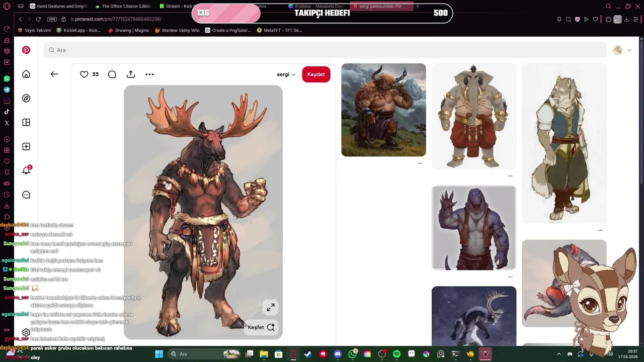Select the sergi panosundaki Pin tab
This screenshot has width=644, height=362.
pos(381,6)
